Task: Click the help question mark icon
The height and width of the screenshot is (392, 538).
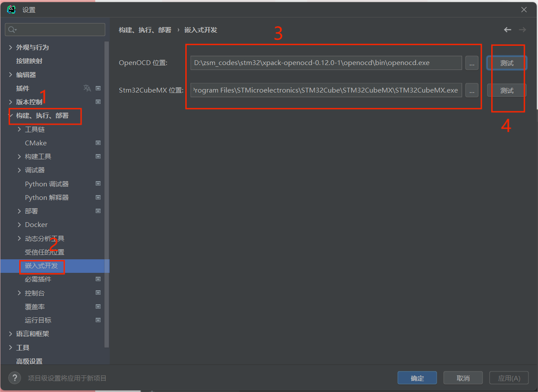Action: coord(14,378)
